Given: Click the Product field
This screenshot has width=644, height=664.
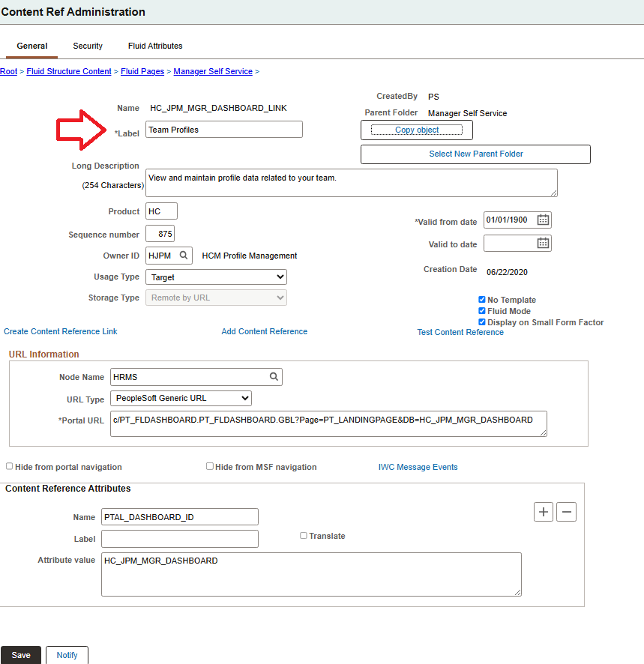Looking at the screenshot, I should tap(161, 211).
